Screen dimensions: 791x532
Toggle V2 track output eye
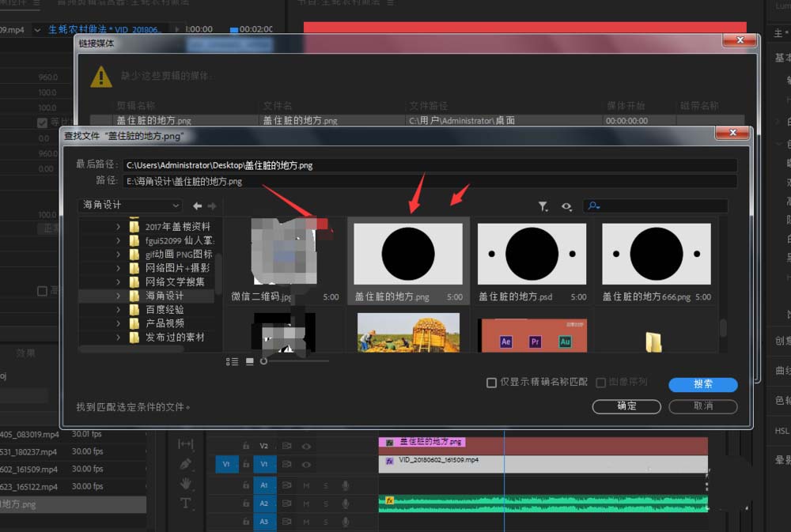point(306,447)
